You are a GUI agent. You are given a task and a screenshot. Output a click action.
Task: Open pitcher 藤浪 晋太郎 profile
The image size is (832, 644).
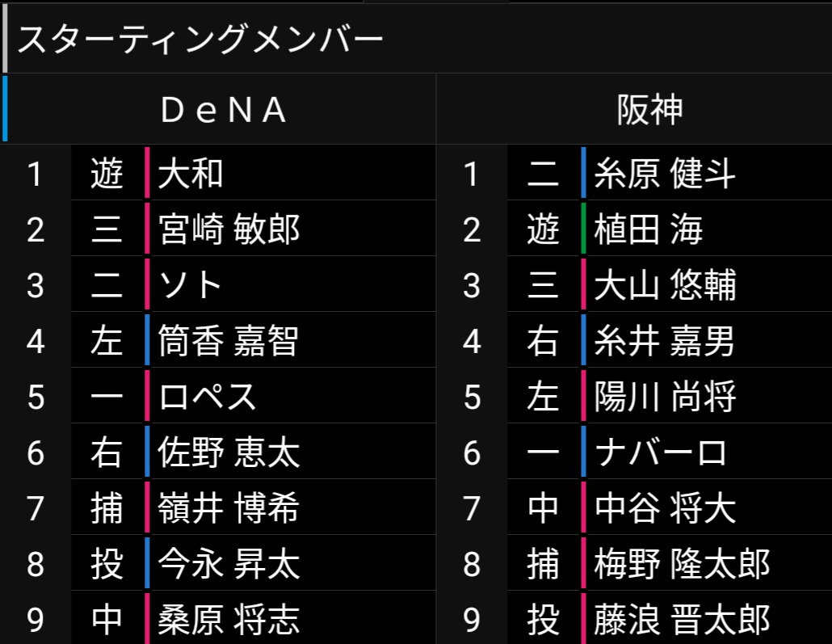tap(682, 620)
